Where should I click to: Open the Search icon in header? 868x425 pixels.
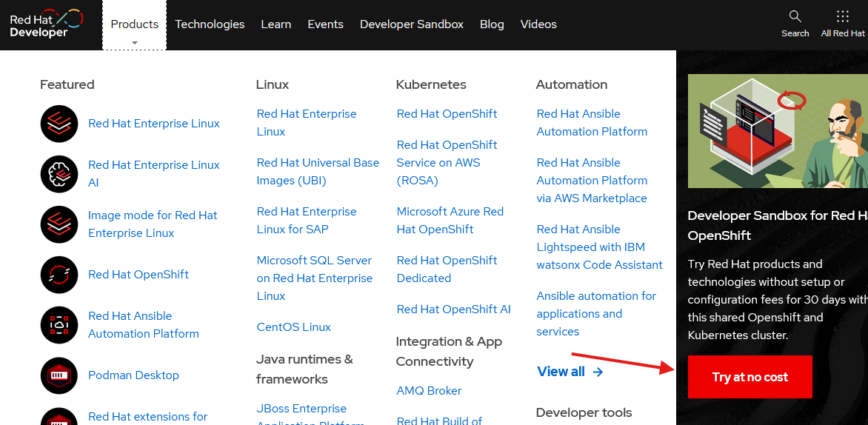click(795, 16)
